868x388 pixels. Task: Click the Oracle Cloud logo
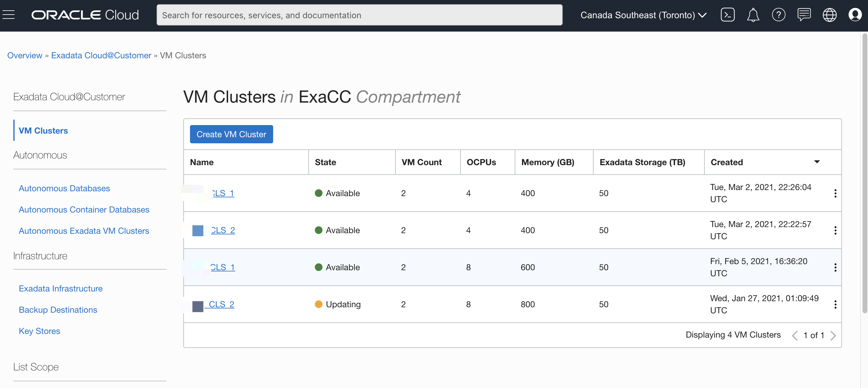tap(85, 15)
